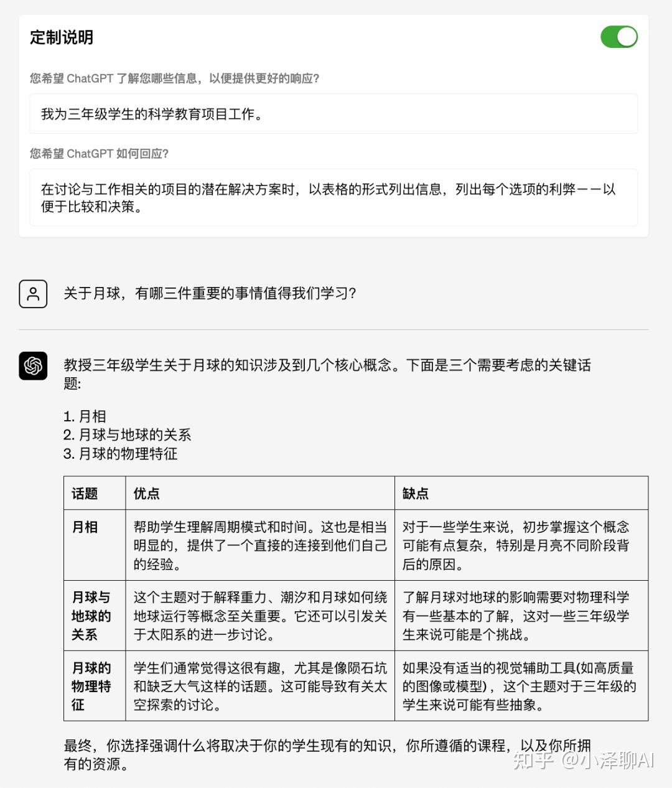
Task: Toggle the 定制说明 switch off
Action: click(618, 37)
